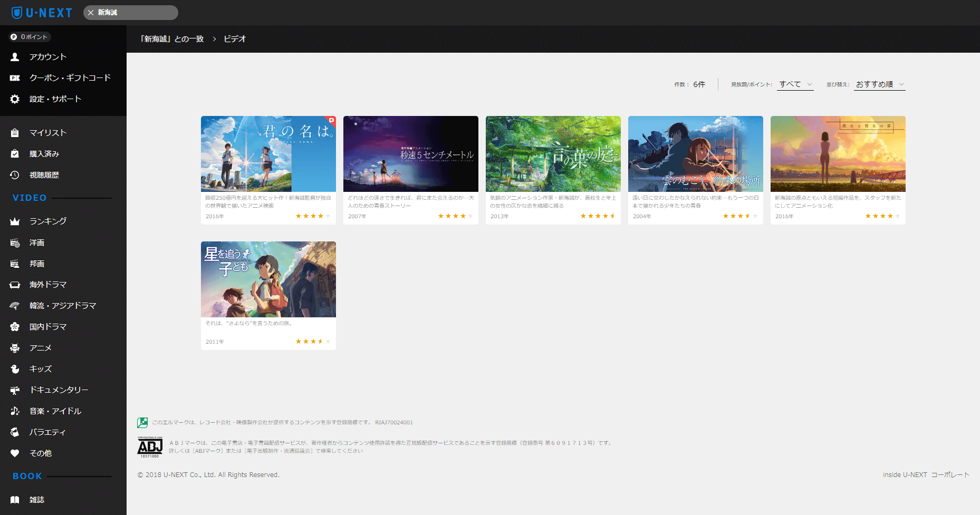
Task: Open the ランキング video category
Action: pos(48,221)
